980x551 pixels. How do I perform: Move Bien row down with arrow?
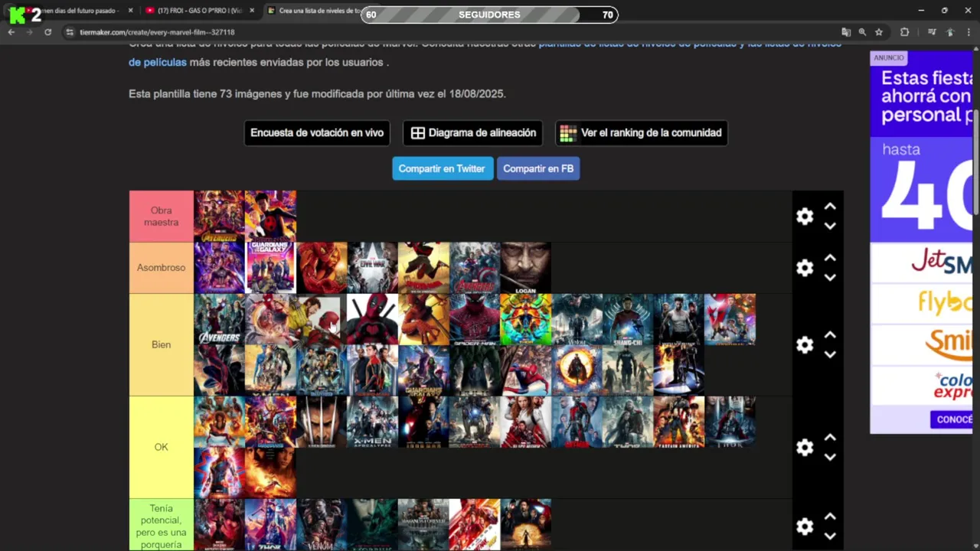point(830,354)
